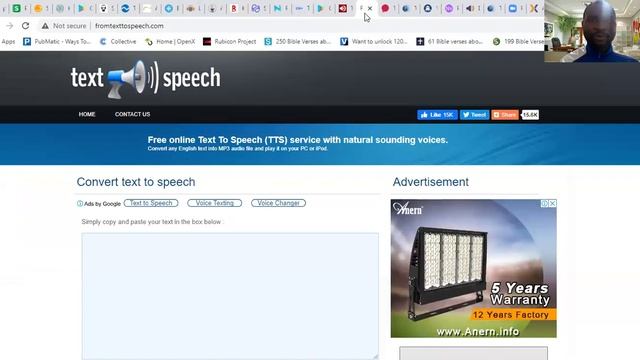The image size is (640, 360).
Task: Click the browser forward arrow
Action: point(9,26)
